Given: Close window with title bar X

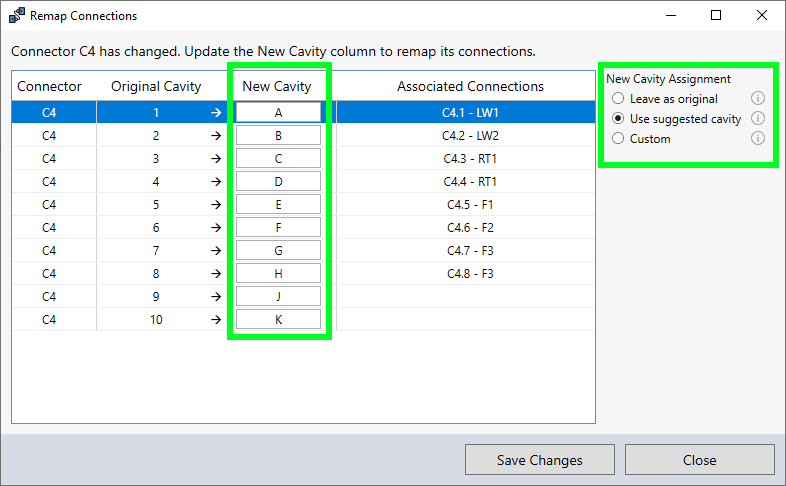Looking at the screenshot, I should click(x=761, y=15).
